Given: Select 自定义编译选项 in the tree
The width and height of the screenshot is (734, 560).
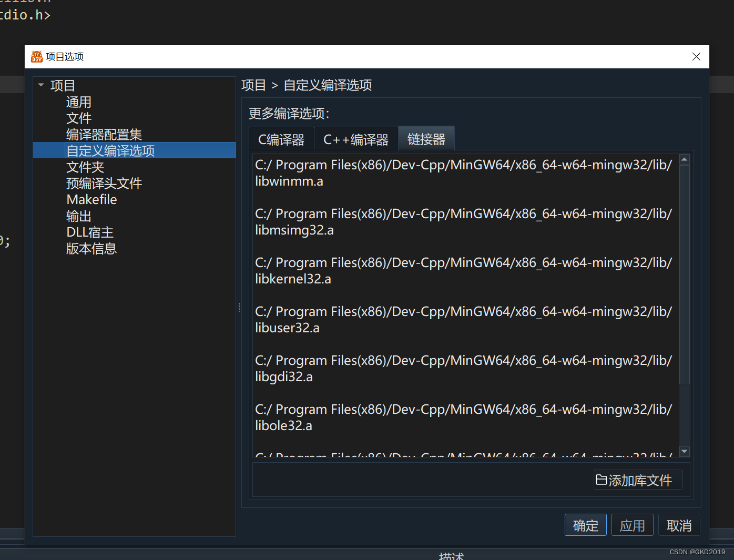Looking at the screenshot, I should tap(110, 150).
